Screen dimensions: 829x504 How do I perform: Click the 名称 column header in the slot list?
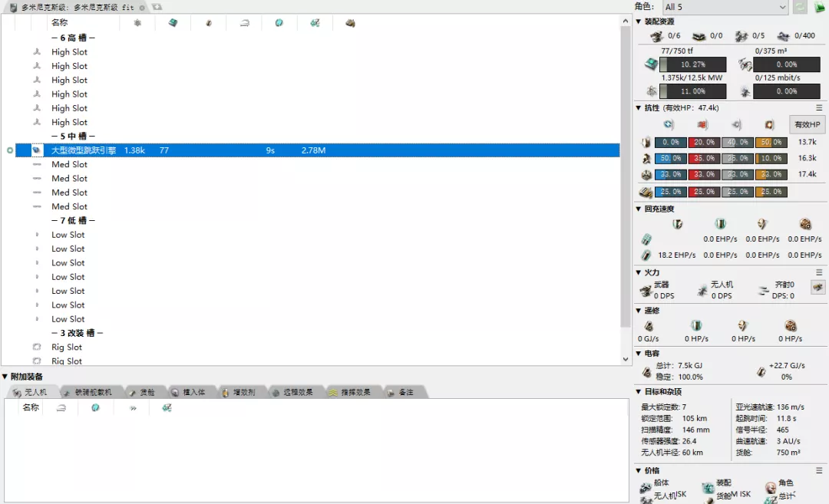pyautogui.click(x=59, y=23)
